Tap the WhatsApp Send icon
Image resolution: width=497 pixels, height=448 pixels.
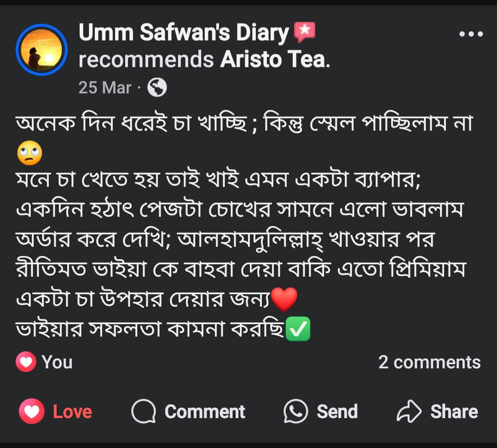tap(296, 411)
